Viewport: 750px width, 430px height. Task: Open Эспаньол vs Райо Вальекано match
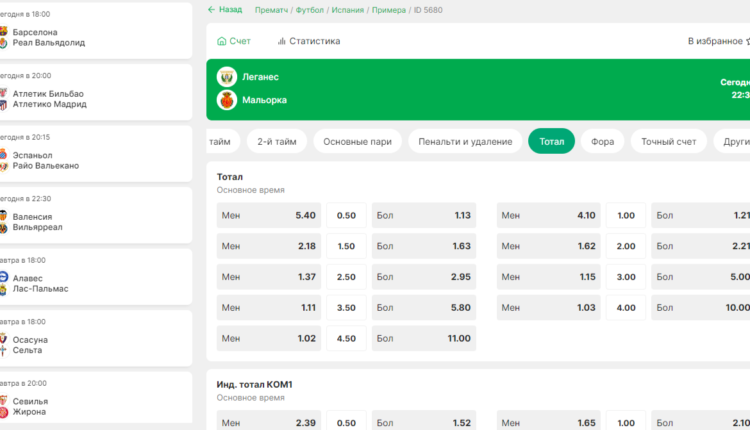point(96,154)
